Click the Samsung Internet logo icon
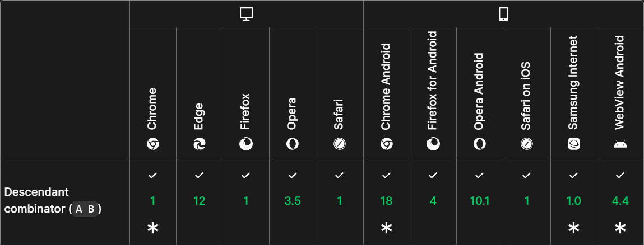The width and height of the screenshot is (644, 245). (x=573, y=144)
